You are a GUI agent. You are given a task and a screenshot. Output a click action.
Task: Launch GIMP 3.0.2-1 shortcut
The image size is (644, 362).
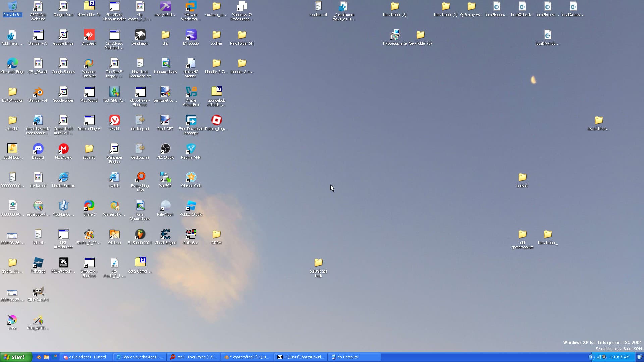38,294
